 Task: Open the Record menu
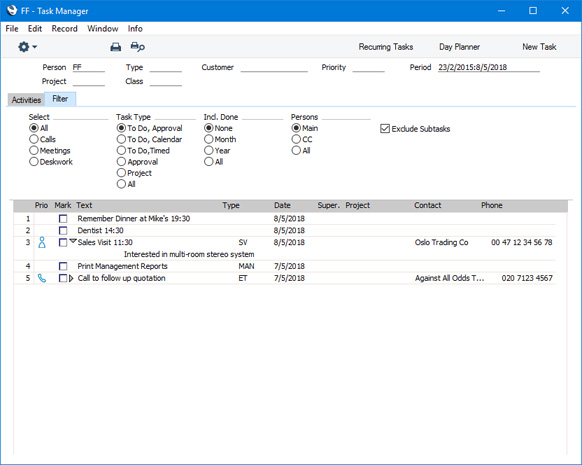point(65,29)
